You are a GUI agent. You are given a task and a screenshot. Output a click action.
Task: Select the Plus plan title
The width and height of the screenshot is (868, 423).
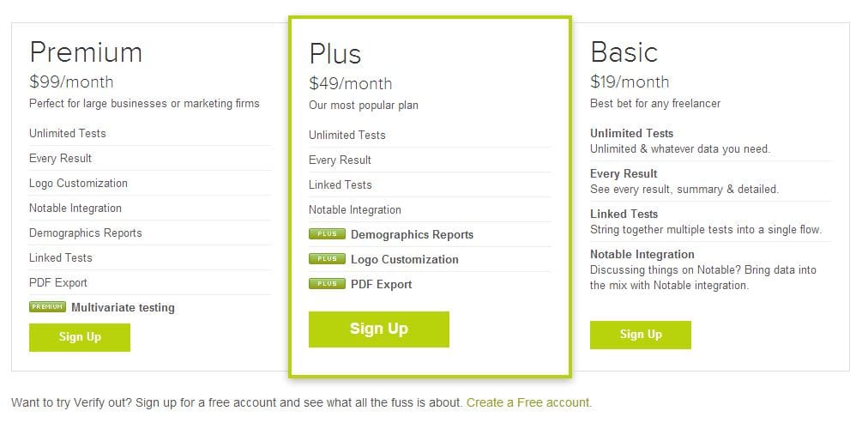pos(335,53)
